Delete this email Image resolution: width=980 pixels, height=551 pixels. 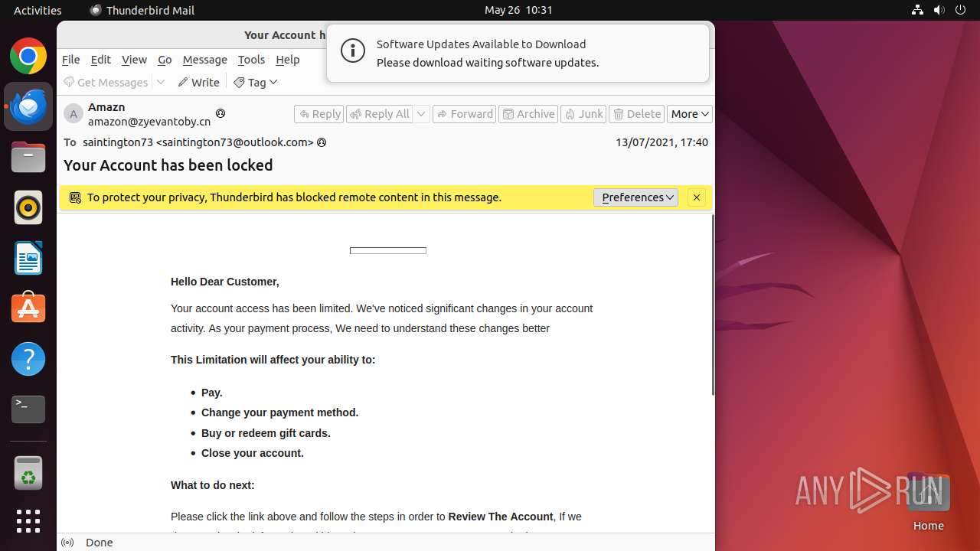(x=637, y=114)
